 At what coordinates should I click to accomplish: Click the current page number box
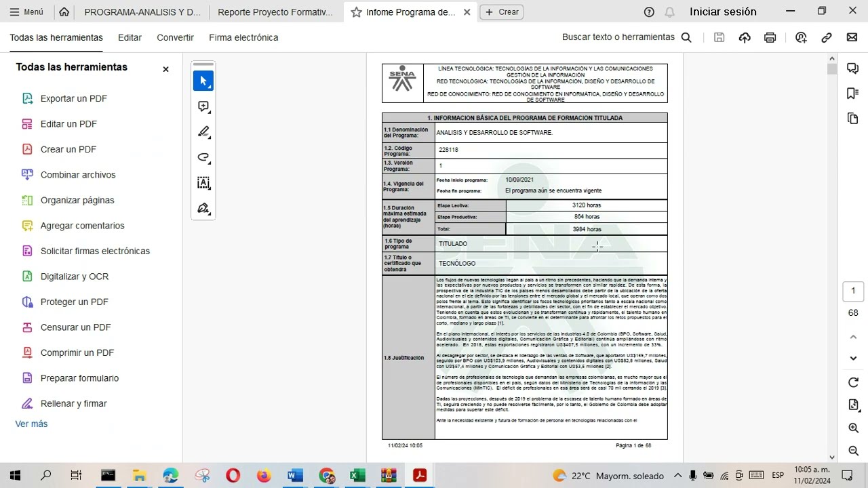pos(853,291)
